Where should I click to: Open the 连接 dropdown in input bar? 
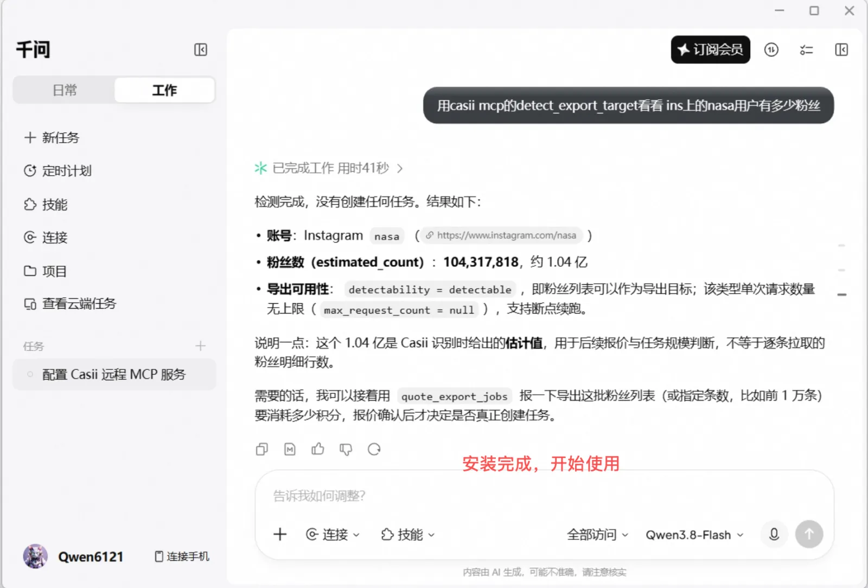[x=333, y=535]
